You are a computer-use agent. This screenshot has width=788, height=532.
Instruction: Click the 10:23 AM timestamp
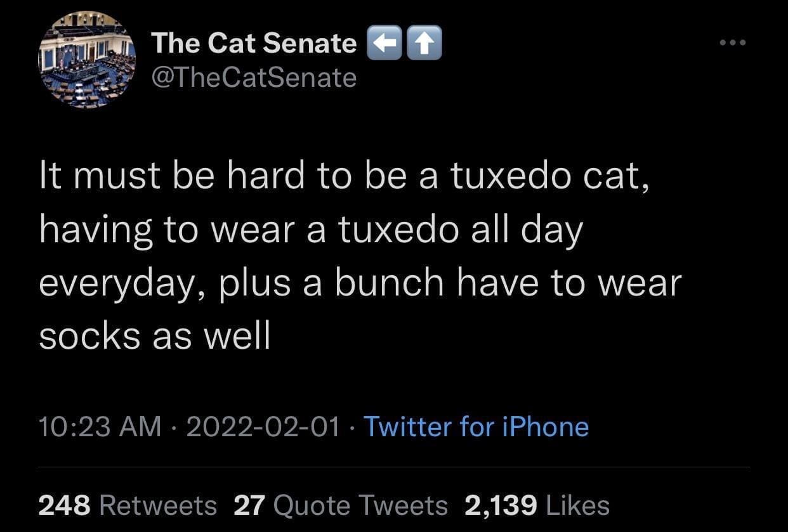[100, 427]
